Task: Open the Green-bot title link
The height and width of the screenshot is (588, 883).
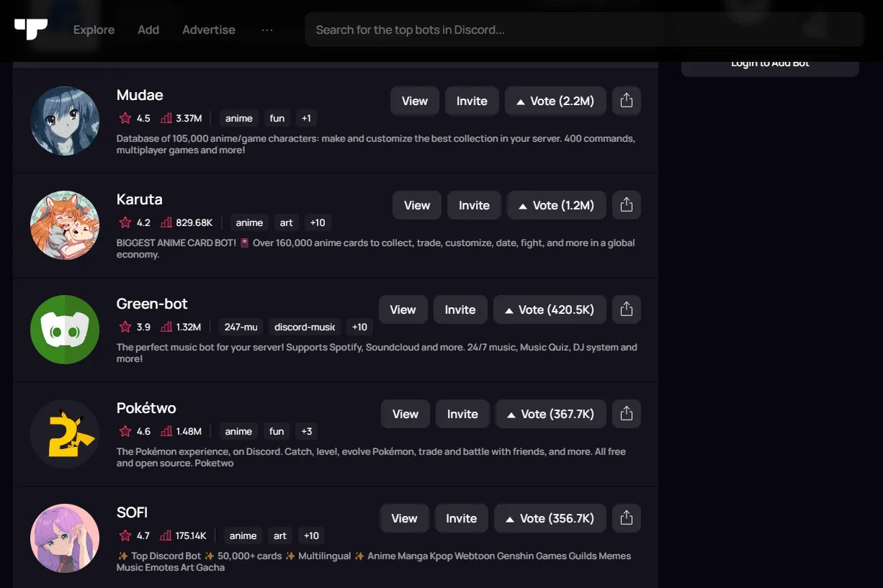Action: point(152,304)
